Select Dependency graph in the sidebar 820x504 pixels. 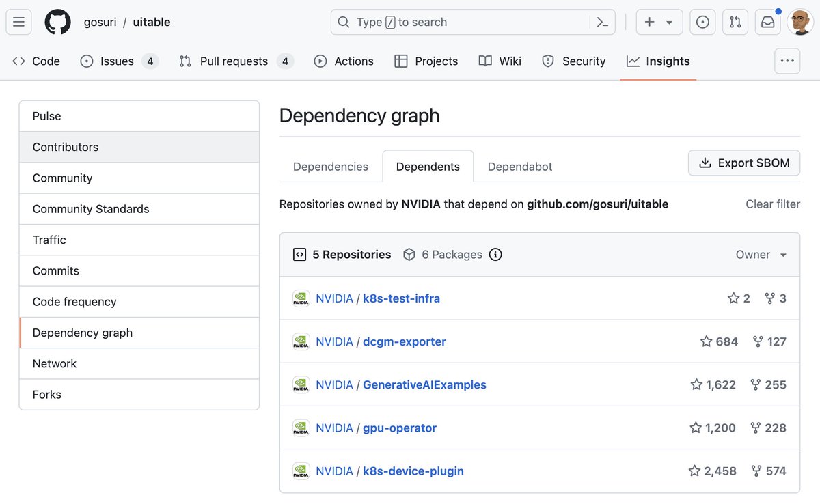(x=139, y=333)
